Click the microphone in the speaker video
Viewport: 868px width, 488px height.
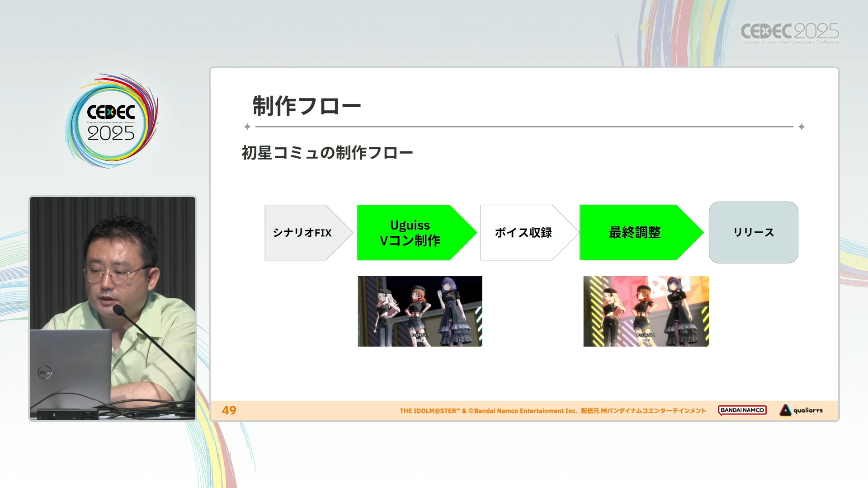119,310
